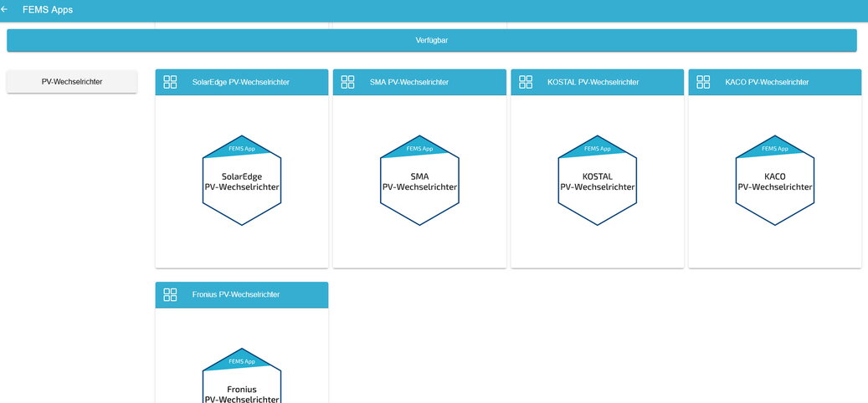868x403 pixels.
Task: Open the SolarEdge PV-Wechselrichter hexagon logo
Action: pos(242,181)
